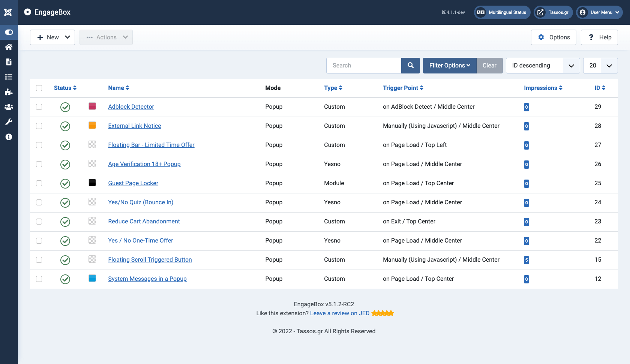
Task: Select the Age Verification row checkbox
Action: (39, 164)
